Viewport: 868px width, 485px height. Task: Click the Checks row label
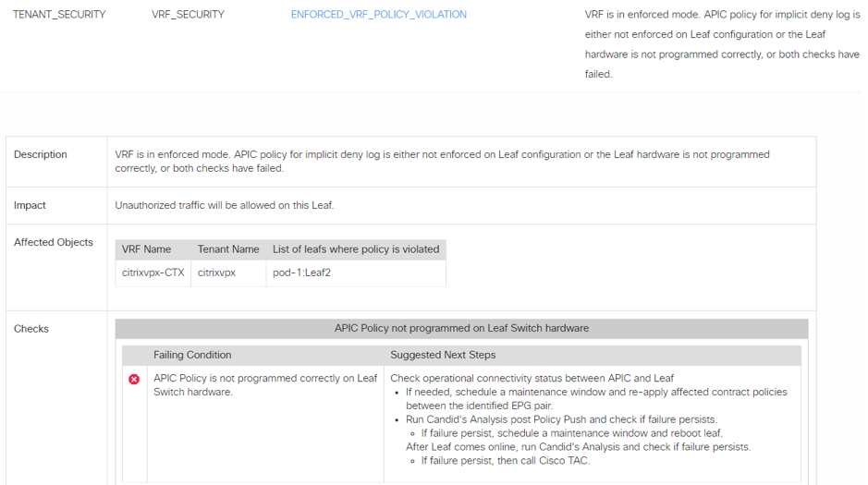coord(31,329)
